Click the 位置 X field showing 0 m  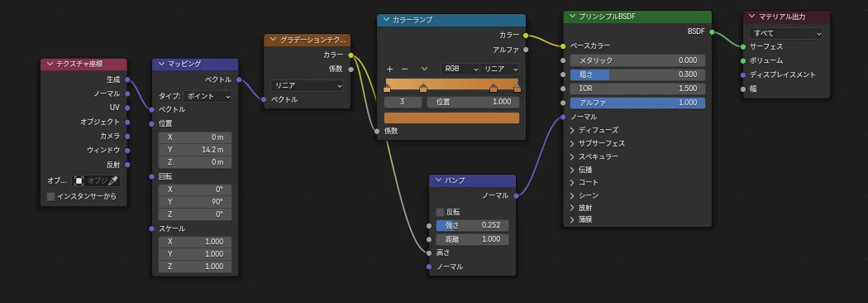click(x=195, y=137)
